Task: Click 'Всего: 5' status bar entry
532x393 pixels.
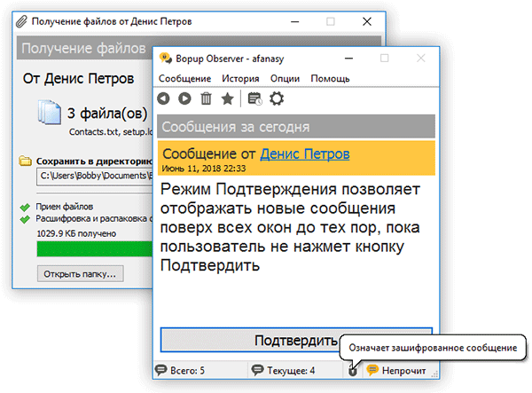Action: (x=187, y=370)
